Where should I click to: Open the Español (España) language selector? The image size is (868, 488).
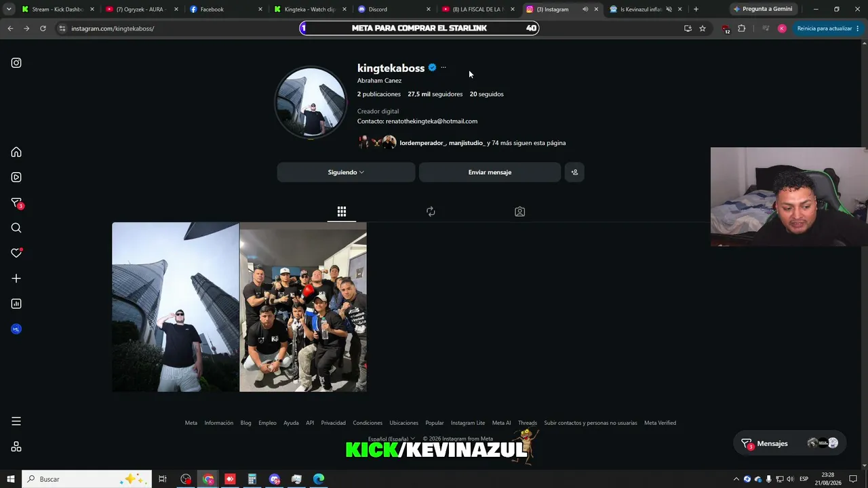[391, 439]
